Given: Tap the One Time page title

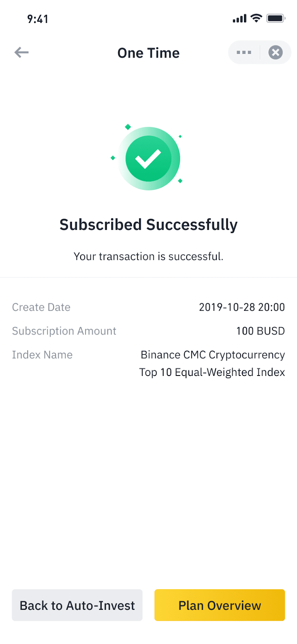Looking at the screenshot, I should pyautogui.click(x=148, y=53).
